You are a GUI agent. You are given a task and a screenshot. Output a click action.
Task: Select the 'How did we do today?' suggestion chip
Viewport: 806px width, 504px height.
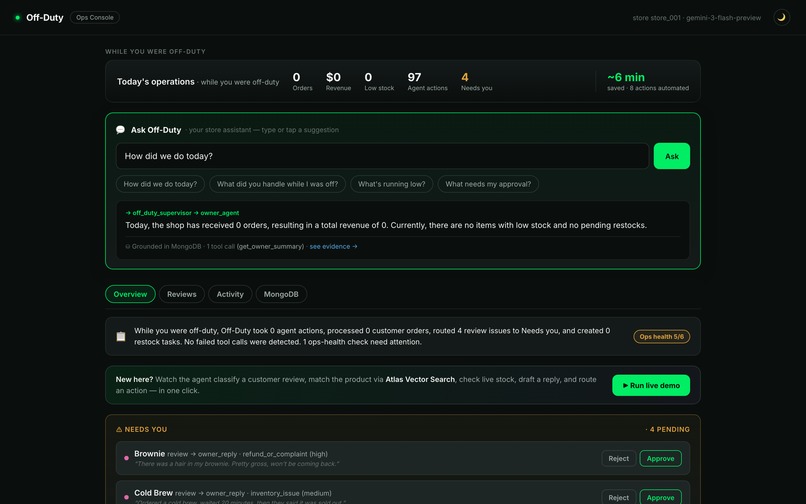click(160, 184)
